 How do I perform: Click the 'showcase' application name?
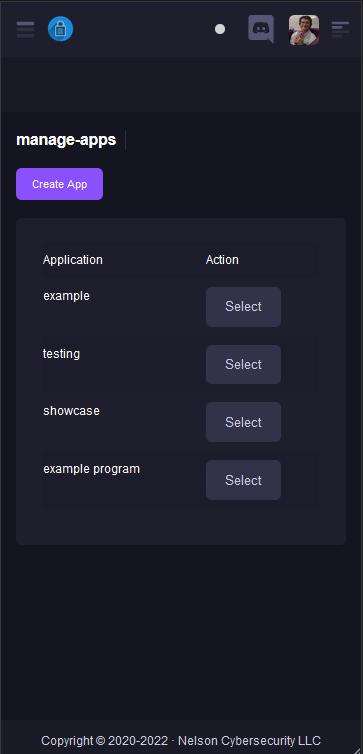pos(72,411)
